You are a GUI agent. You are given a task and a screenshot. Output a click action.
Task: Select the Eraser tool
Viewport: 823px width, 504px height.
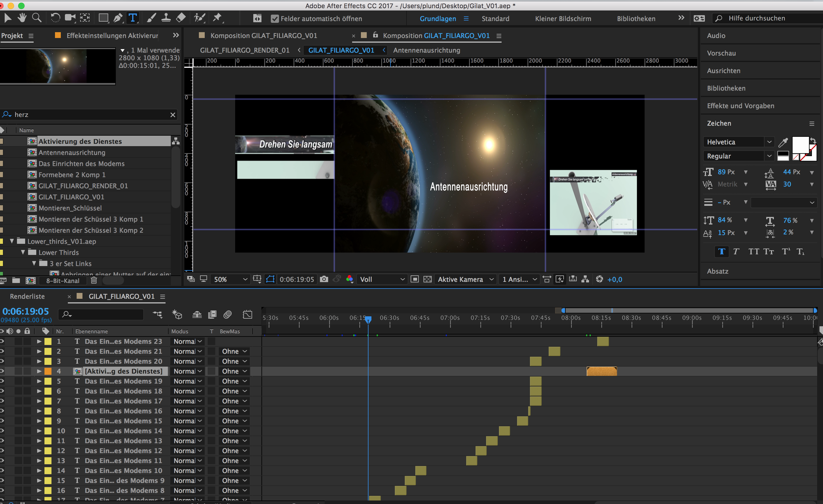pyautogui.click(x=181, y=18)
